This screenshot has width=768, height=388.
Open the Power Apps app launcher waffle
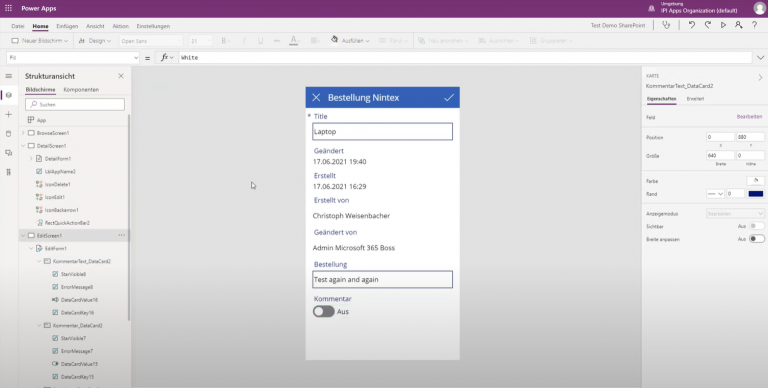8,8
